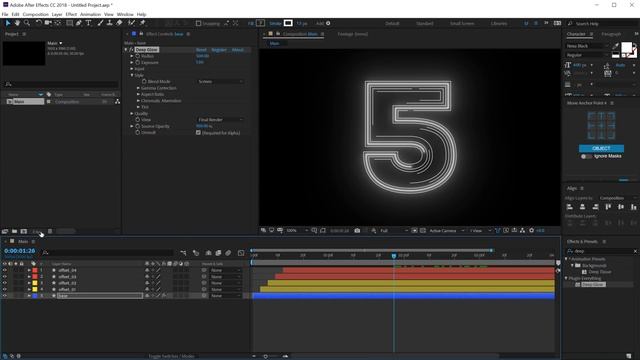Screen dimensions: 640x360
Task: Open the Animation menu
Action: coord(90,14)
